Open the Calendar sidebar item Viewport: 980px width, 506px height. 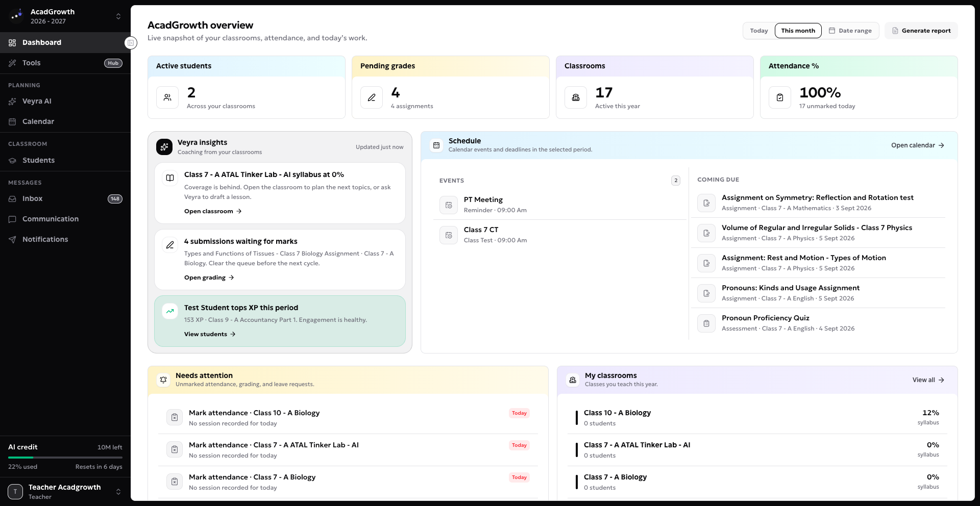tap(65, 121)
